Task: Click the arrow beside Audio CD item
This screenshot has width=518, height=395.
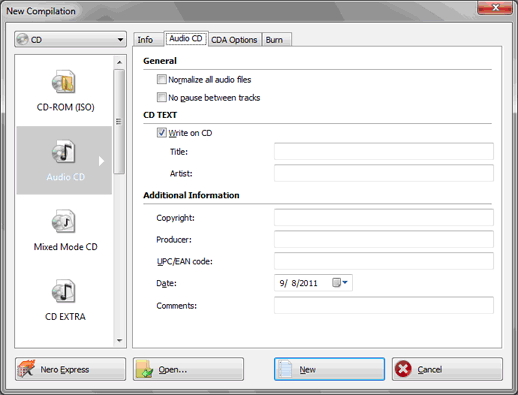Action: (x=101, y=161)
